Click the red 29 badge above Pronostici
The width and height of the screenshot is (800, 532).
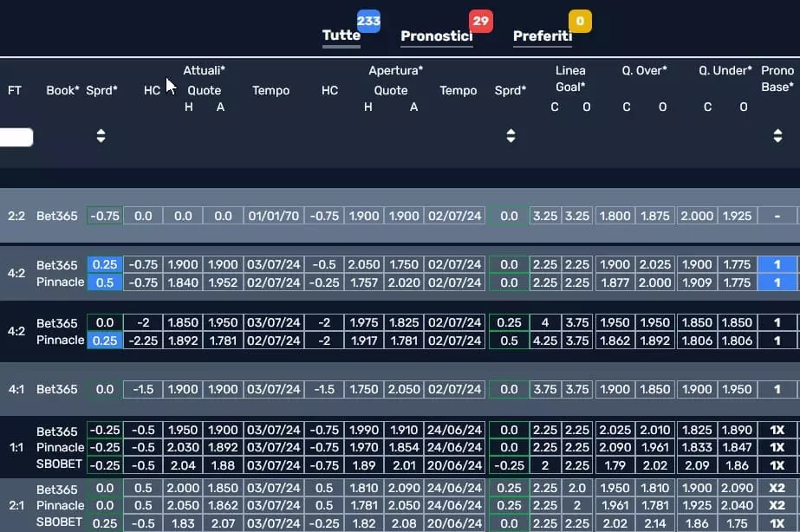tap(481, 21)
